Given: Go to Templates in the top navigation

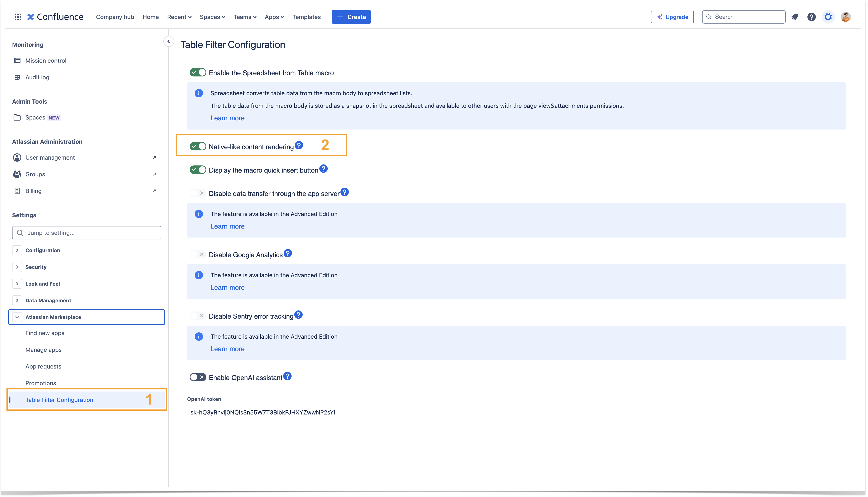Looking at the screenshot, I should pyautogui.click(x=306, y=17).
